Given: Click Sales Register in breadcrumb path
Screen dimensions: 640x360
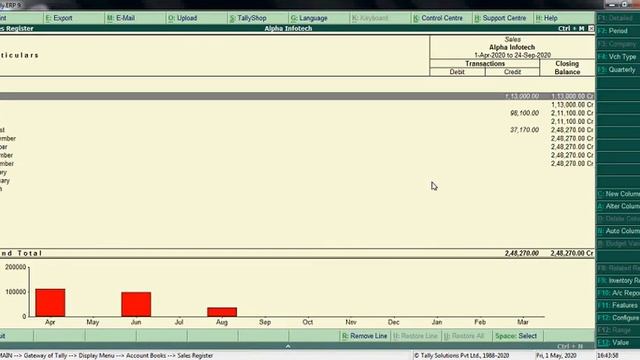Looking at the screenshot, I should pyautogui.click(x=195, y=356).
